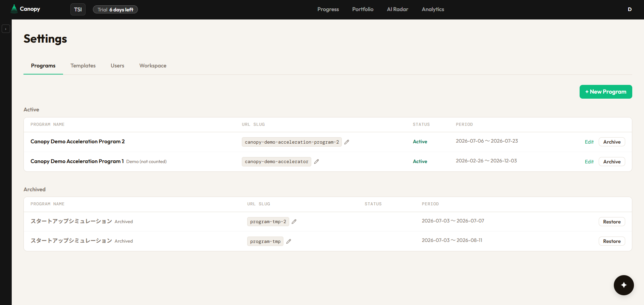The image size is (644, 305).
Task: Click period 2026-07-03 ~ 2026-07-07
Action: 453,221
